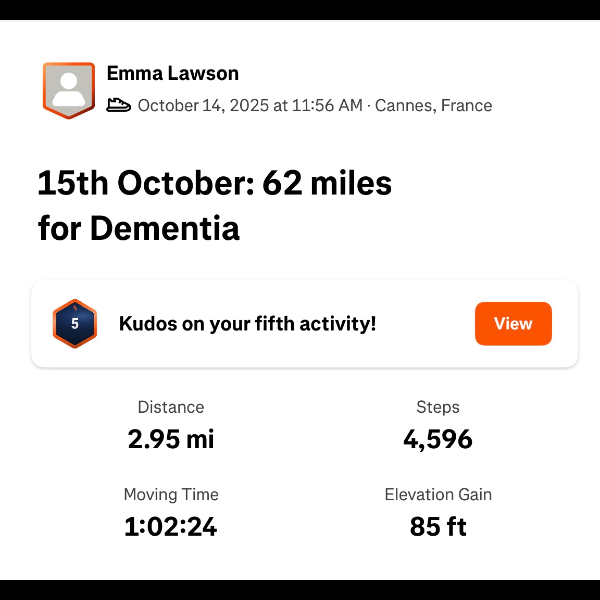Click the Moving Time label
The height and width of the screenshot is (600, 600).
pyautogui.click(x=171, y=495)
